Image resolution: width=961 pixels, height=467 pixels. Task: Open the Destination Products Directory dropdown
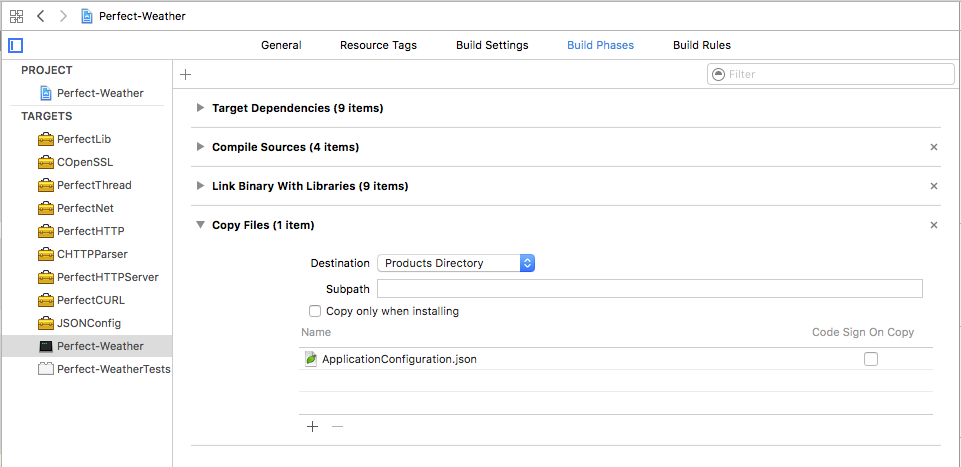click(x=456, y=263)
